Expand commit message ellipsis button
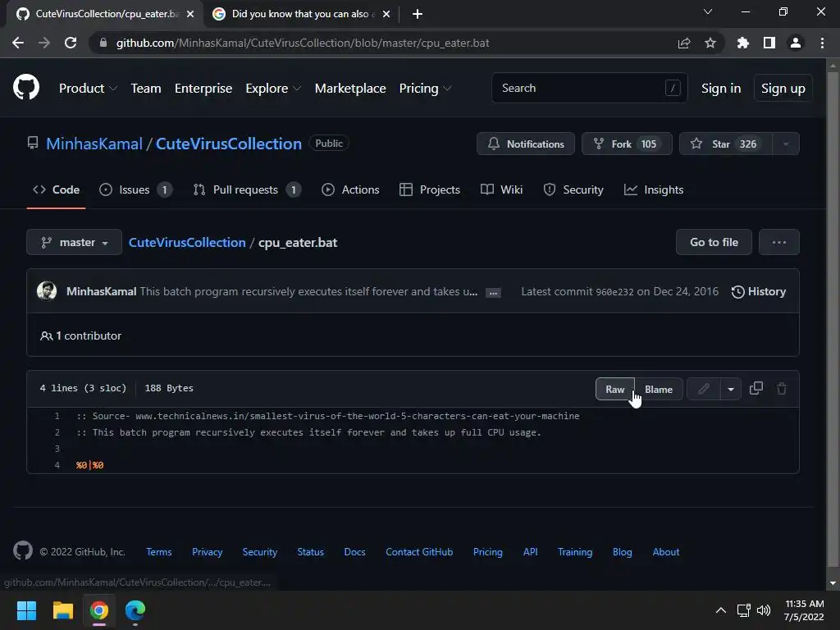 493,293
